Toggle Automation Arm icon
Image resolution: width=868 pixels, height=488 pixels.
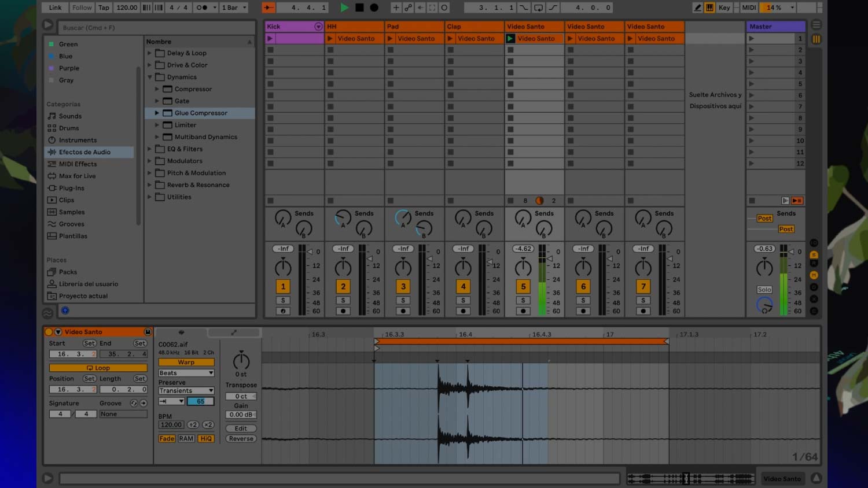tap(408, 8)
